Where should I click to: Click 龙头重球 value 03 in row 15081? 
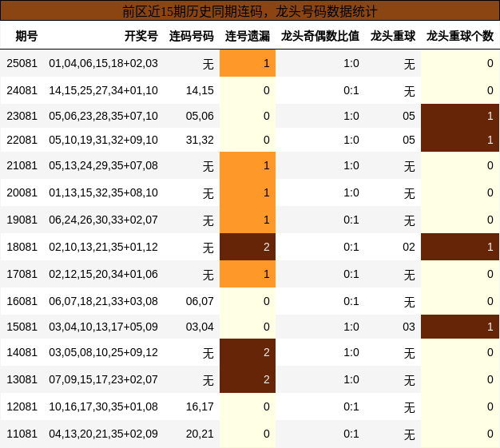409,327
